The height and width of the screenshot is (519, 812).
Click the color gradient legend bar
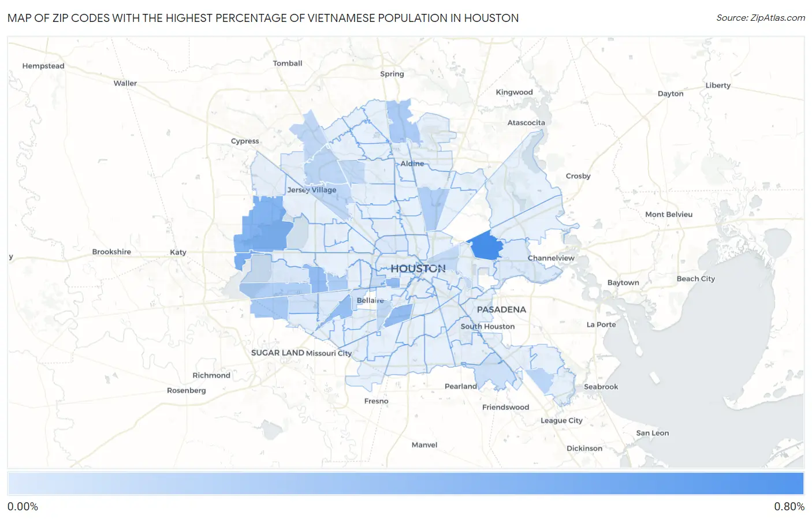click(x=405, y=484)
